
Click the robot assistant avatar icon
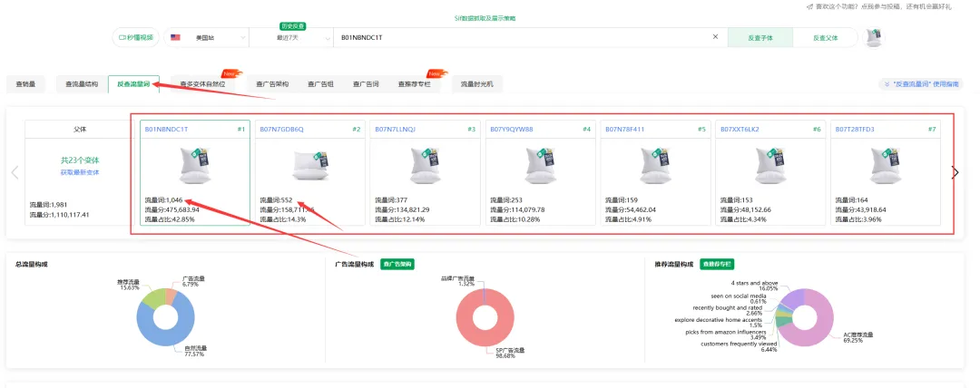874,37
